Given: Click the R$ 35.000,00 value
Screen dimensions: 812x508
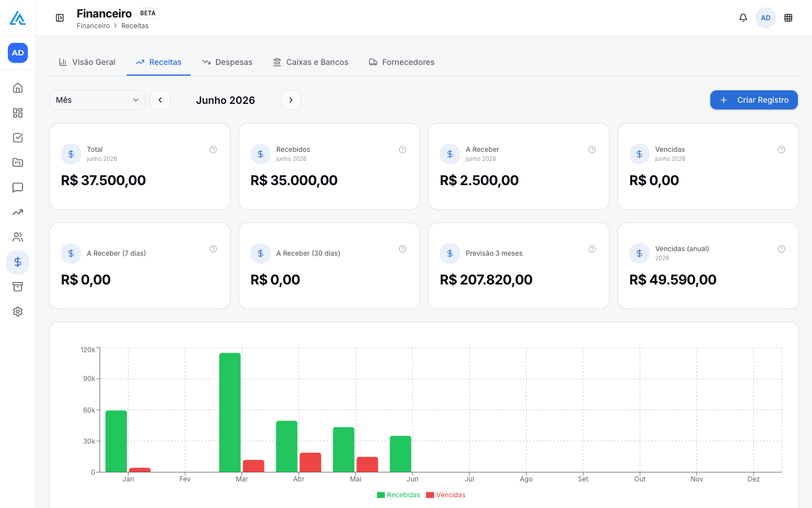Looking at the screenshot, I should pyautogui.click(x=294, y=181).
